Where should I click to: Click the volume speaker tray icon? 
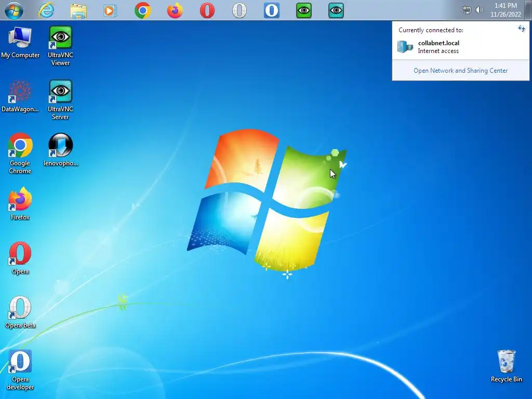480,10
